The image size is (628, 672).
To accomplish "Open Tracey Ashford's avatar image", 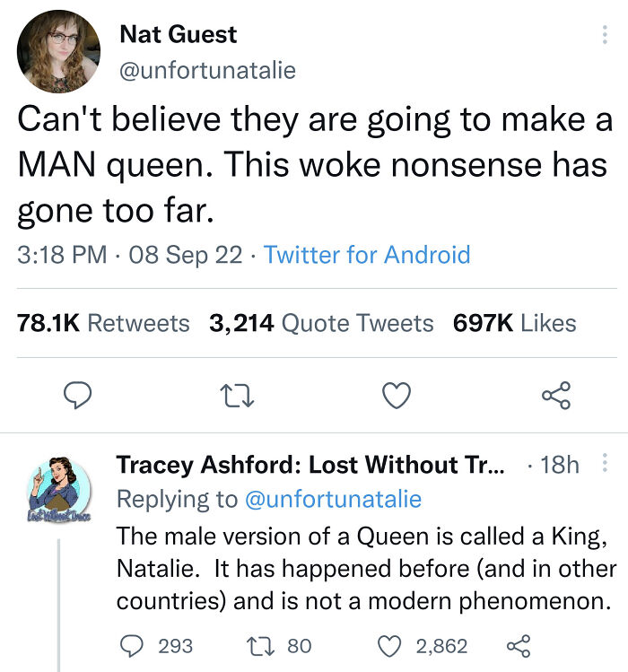I will [x=59, y=493].
